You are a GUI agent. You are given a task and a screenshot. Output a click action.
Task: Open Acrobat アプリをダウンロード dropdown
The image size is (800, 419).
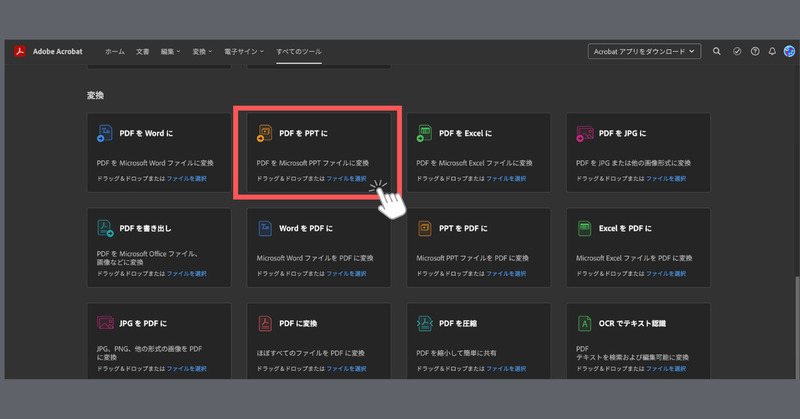coord(644,51)
